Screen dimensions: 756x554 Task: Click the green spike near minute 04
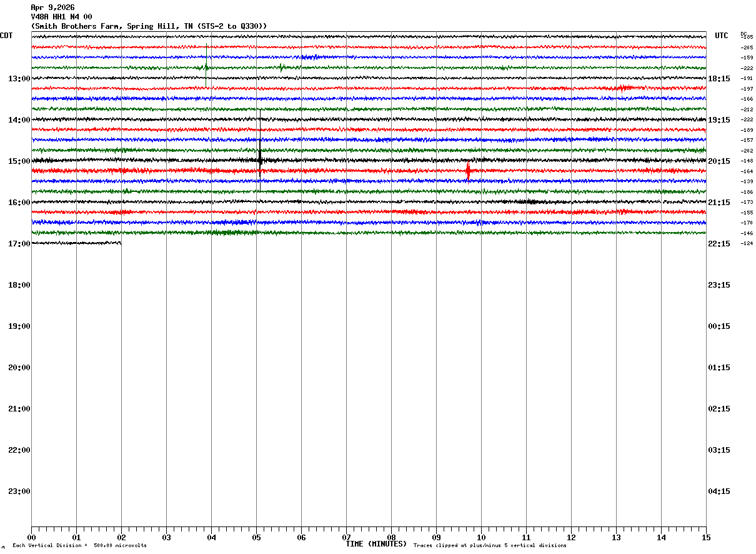pyautogui.click(x=206, y=66)
